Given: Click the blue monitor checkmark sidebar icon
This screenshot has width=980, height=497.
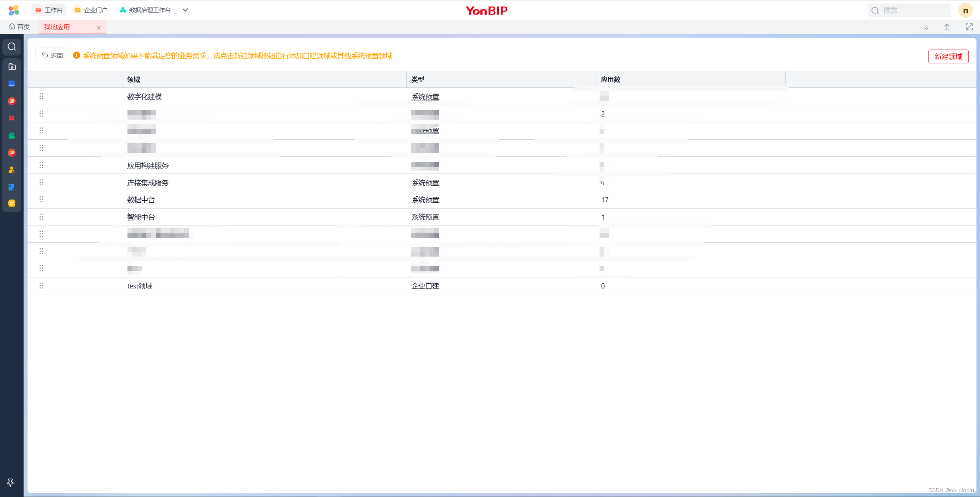Looking at the screenshot, I should [12, 83].
